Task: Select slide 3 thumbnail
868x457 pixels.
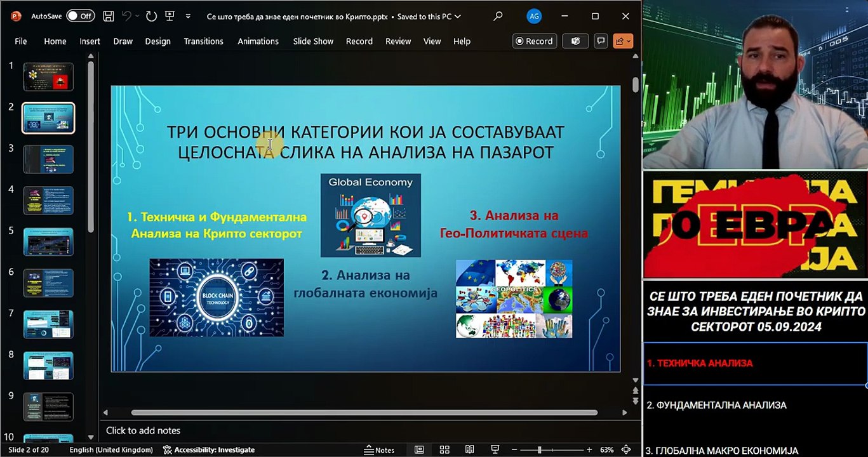Action: [48, 159]
